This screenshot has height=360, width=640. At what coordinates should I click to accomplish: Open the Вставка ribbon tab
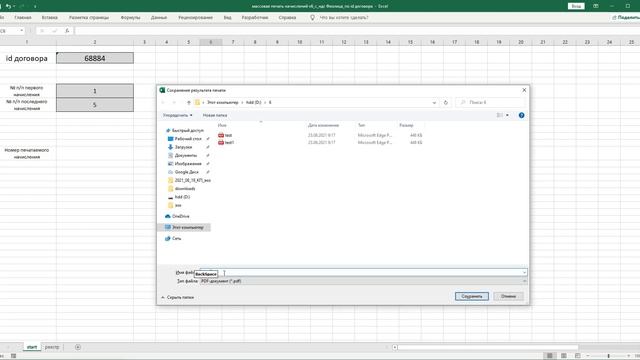(x=49, y=18)
